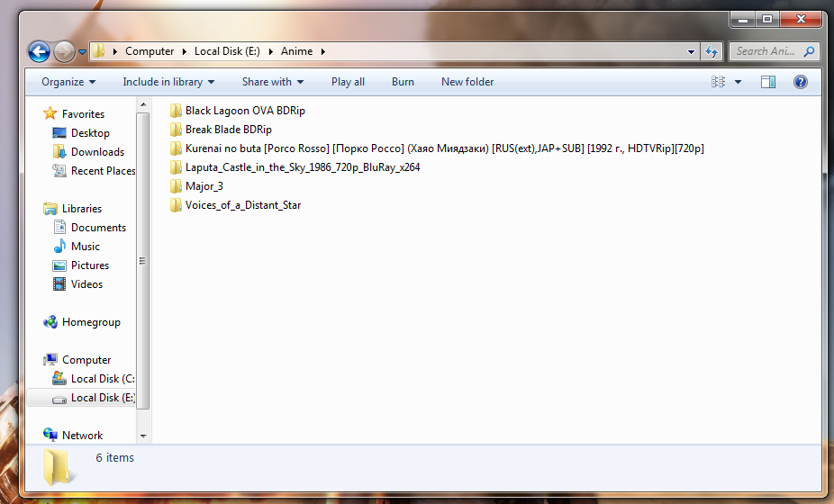834x504 pixels.
Task: Maximize the Explorer window
Action: tap(767, 20)
